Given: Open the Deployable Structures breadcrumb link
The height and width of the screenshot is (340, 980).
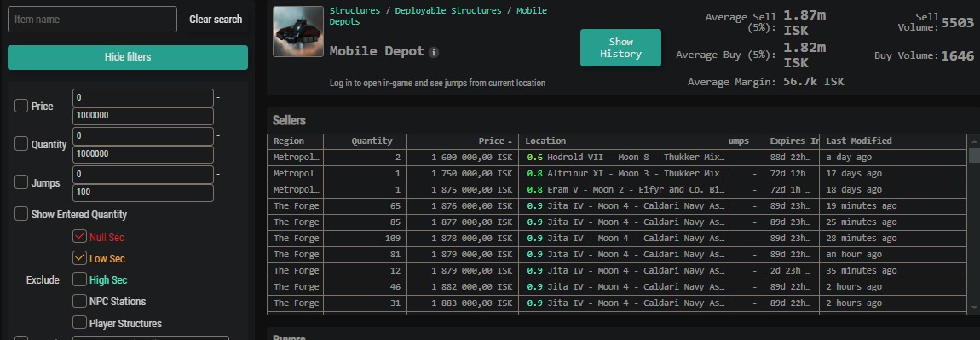Looking at the screenshot, I should pos(448,10).
